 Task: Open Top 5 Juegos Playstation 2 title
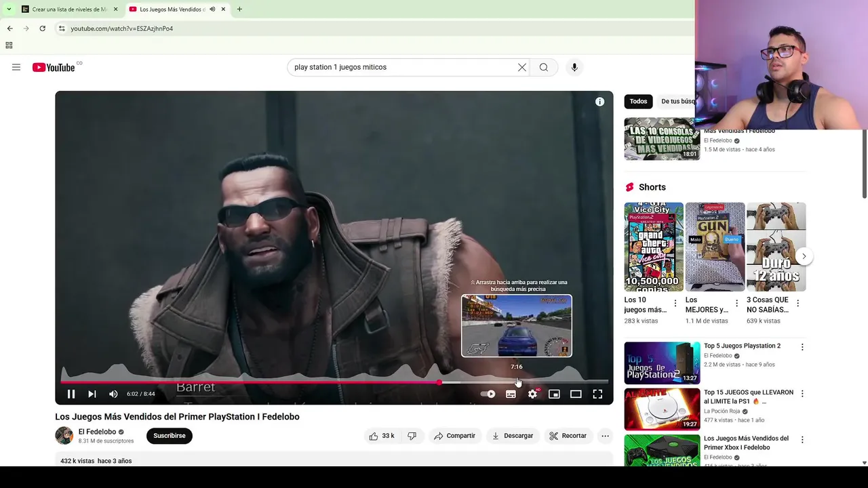coord(742,346)
